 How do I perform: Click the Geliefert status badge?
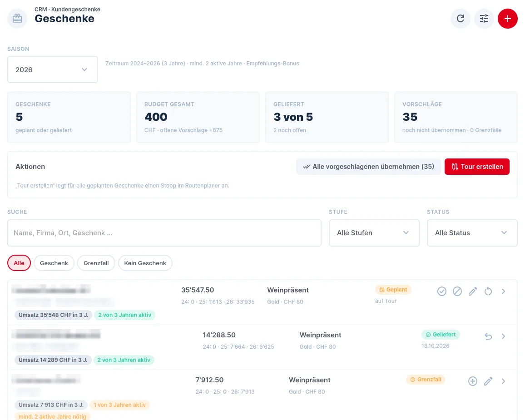(441, 335)
